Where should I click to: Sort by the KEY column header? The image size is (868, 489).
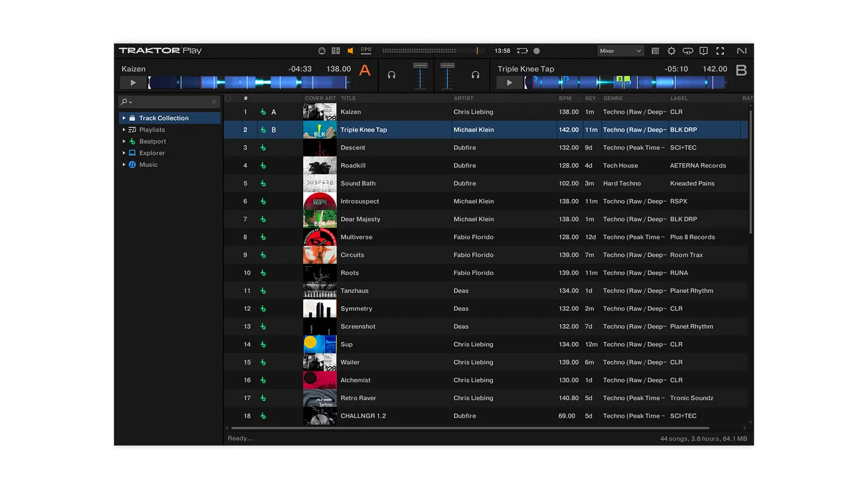pyautogui.click(x=590, y=98)
